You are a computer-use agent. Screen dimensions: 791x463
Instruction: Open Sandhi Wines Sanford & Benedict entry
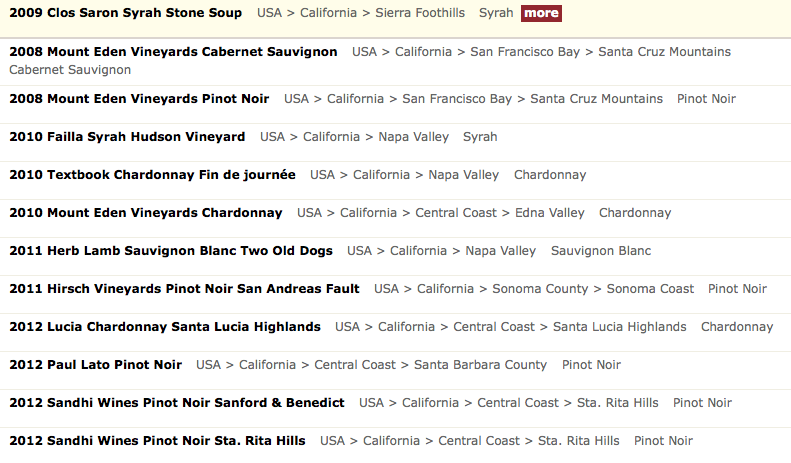click(177, 403)
